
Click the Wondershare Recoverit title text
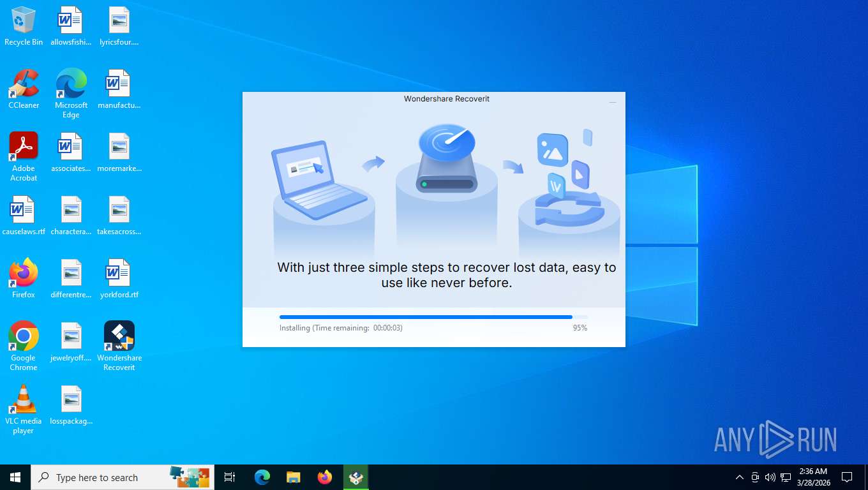tap(447, 99)
